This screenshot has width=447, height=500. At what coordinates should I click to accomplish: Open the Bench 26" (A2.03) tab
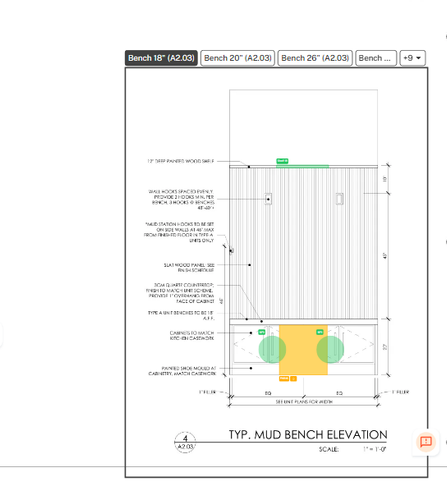[315, 58]
